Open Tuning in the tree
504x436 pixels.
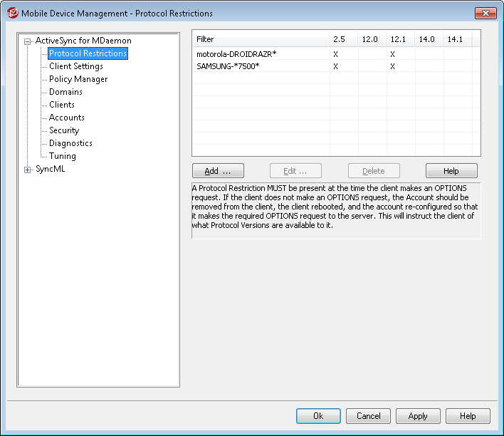63,156
